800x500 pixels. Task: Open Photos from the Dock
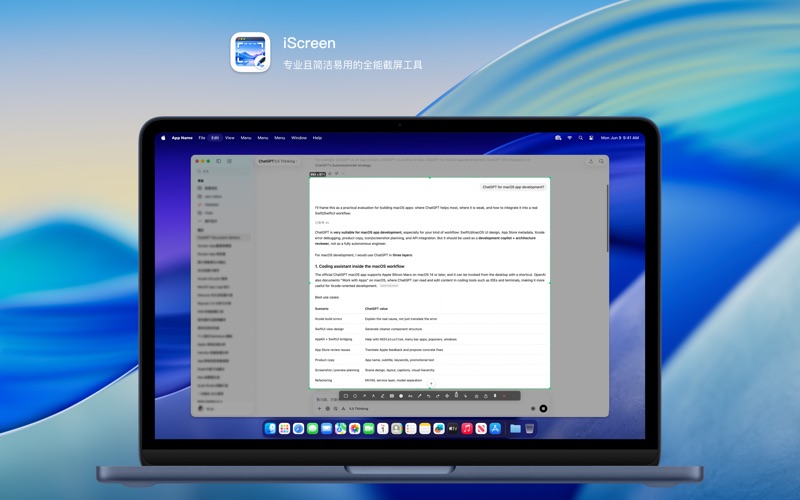pos(355,429)
